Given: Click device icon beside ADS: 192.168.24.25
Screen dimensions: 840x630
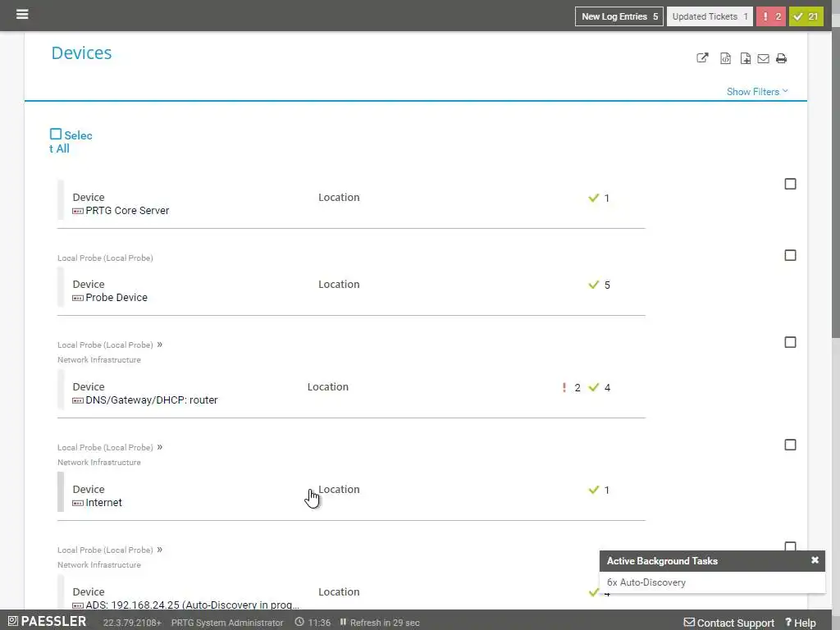Looking at the screenshot, I should coord(78,605).
